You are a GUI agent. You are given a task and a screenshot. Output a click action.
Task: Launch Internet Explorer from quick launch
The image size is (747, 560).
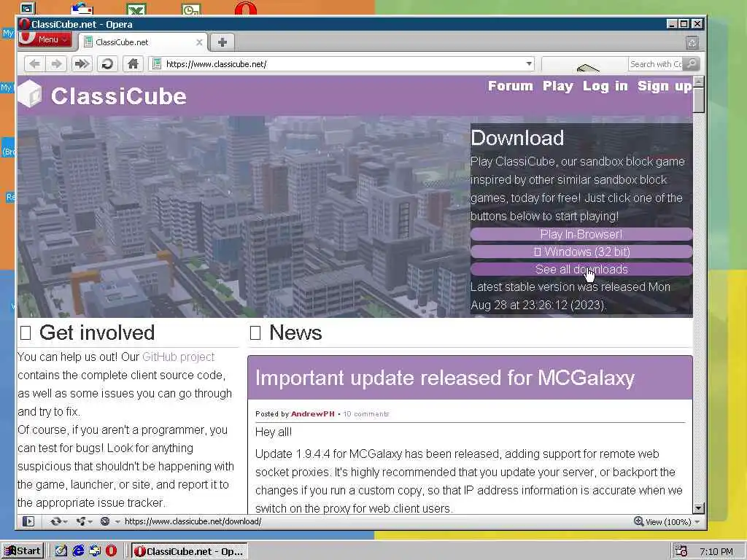click(x=78, y=551)
